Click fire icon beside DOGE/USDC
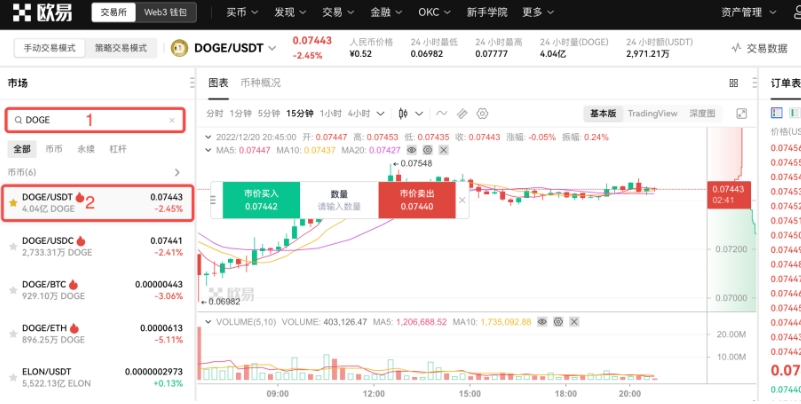801x404 pixels. coord(80,241)
